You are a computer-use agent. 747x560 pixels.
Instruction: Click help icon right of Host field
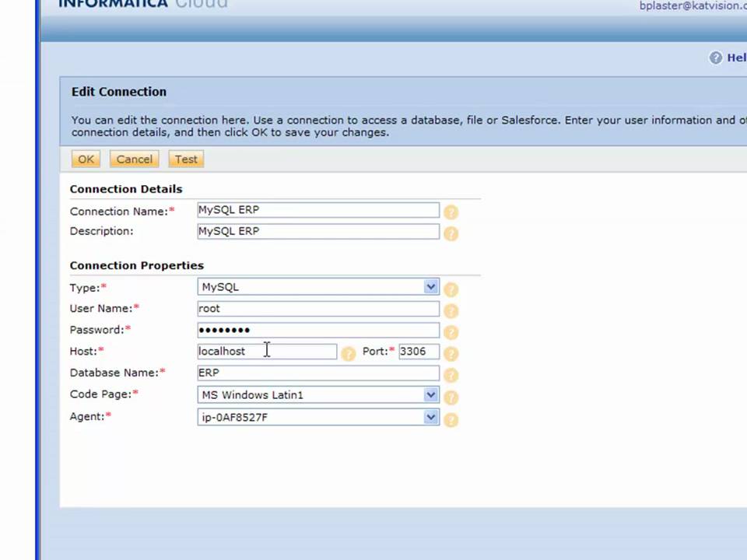349,354
